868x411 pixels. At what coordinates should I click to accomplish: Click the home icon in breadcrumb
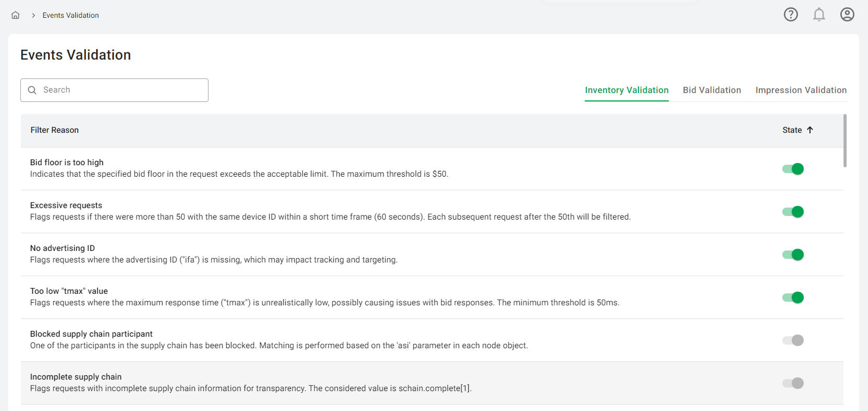tap(16, 15)
